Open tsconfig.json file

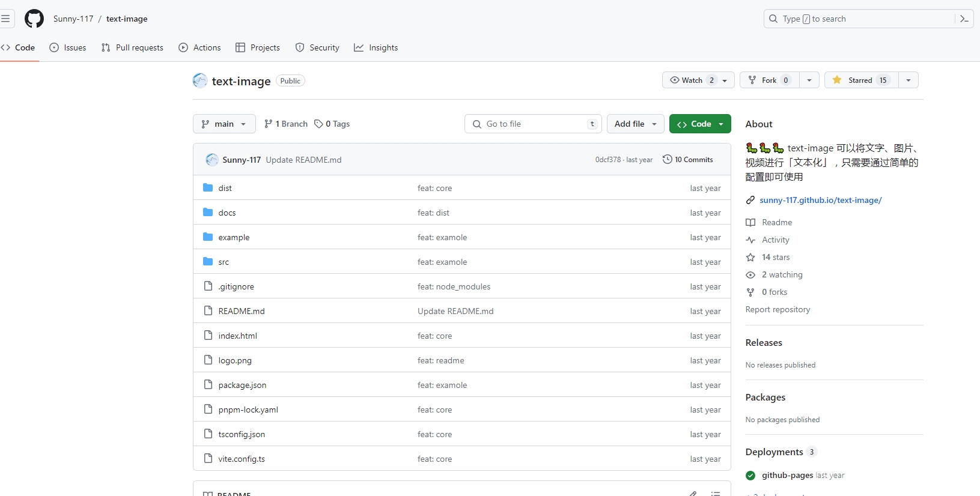[242, 434]
